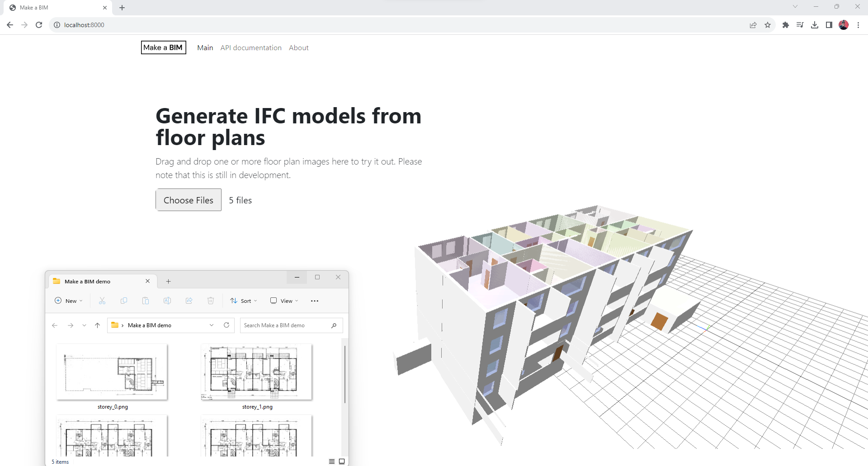Open the About page link
This screenshot has height=466, width=868.
[299, 47]
